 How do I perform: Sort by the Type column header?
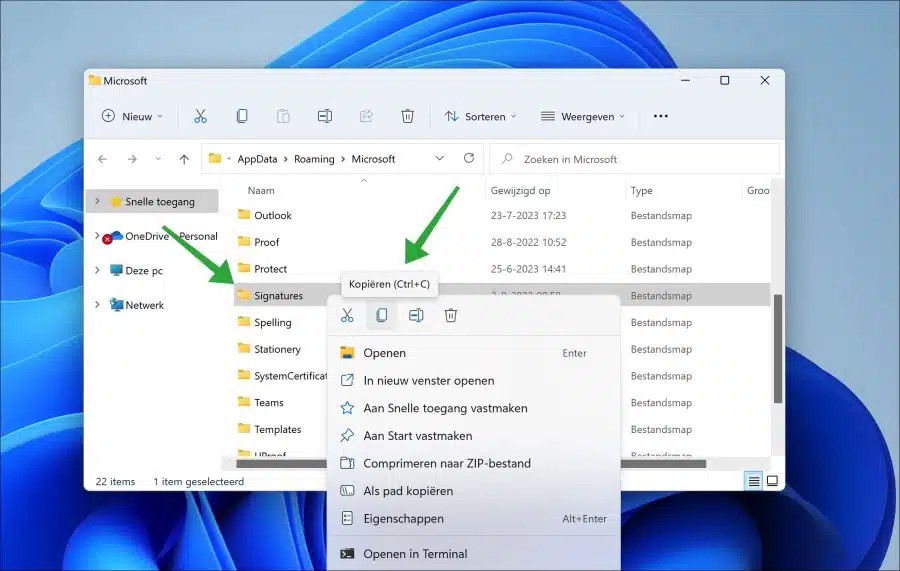pos(641,191)
